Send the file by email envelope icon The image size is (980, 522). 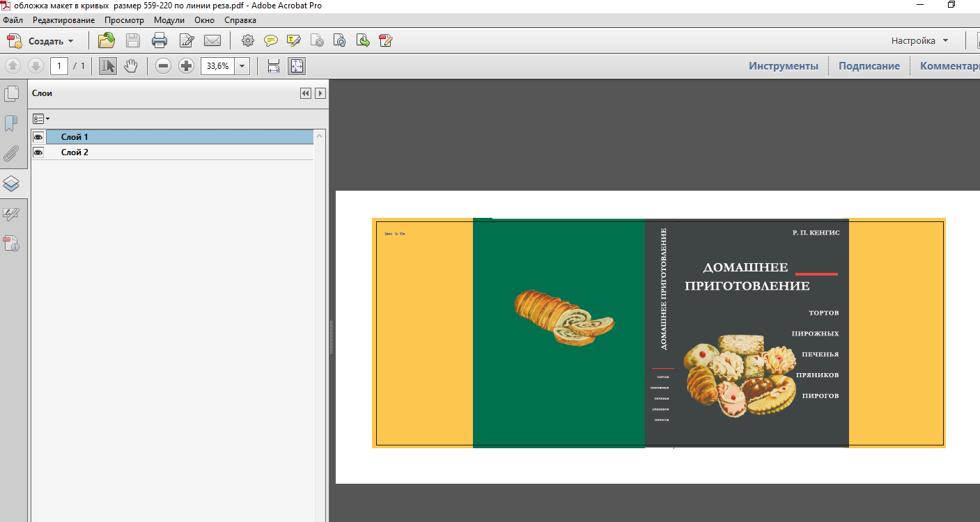212,40
